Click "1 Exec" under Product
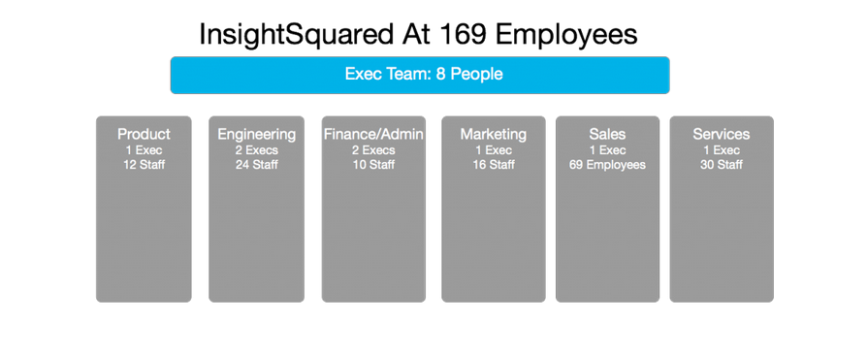Screen dimensions: 868x357 click(144, 150)
